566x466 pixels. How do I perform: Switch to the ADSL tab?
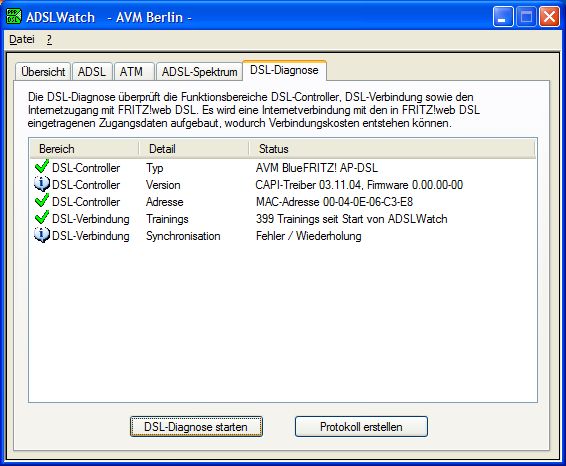click(92, 71)
